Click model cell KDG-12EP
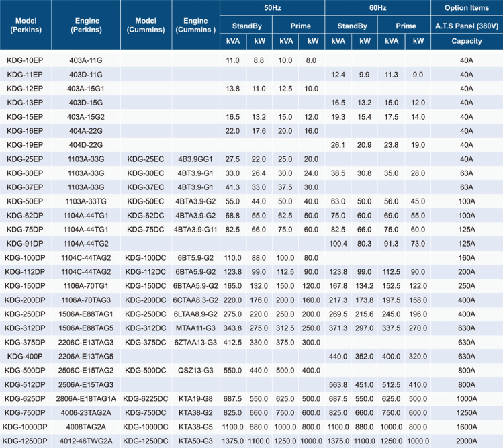This screenshot has height=448, width=503. click(x=25, y=89)
